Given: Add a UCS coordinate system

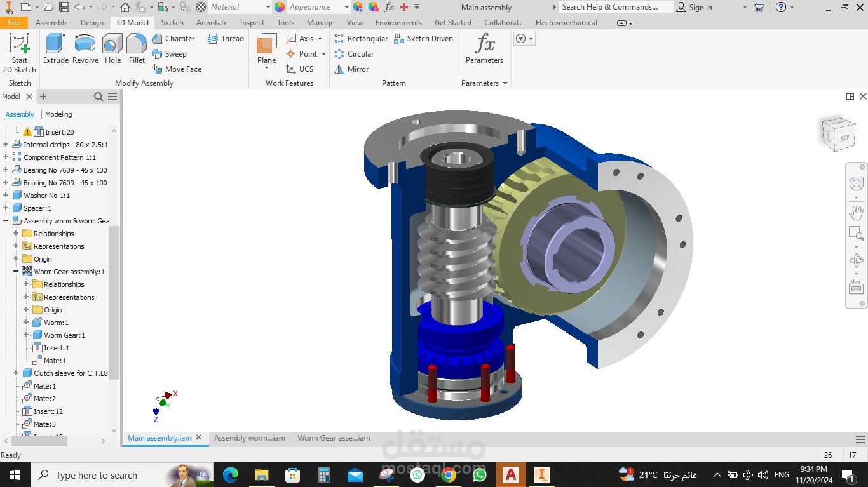Looking at the screenshot, I should [299, 69].
